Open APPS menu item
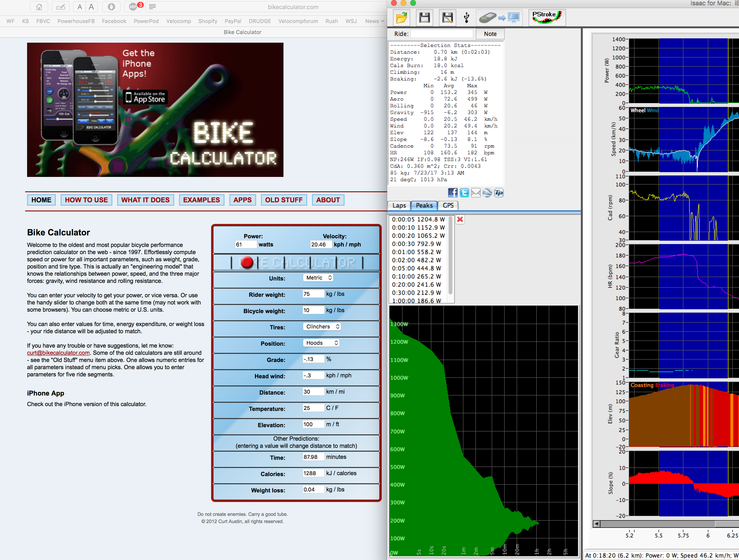The width and height of the screenshot is (739, 560). pos(242,200)
